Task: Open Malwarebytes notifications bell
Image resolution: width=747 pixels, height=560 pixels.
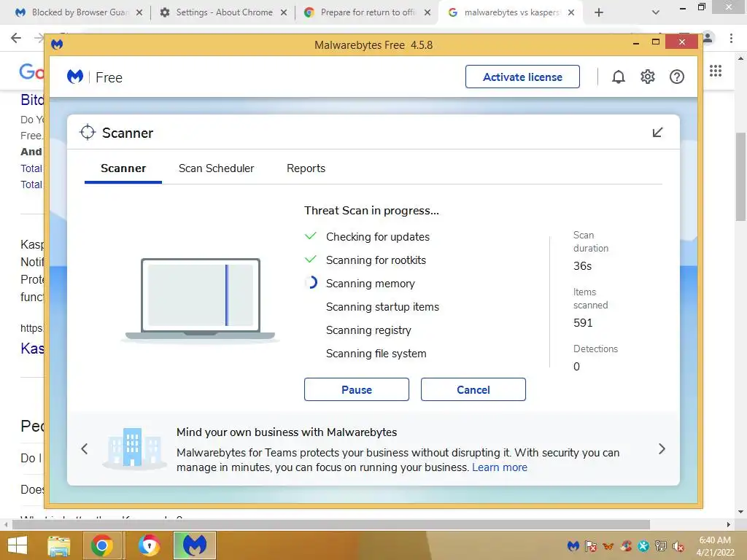Action: [x=619, y=77]
